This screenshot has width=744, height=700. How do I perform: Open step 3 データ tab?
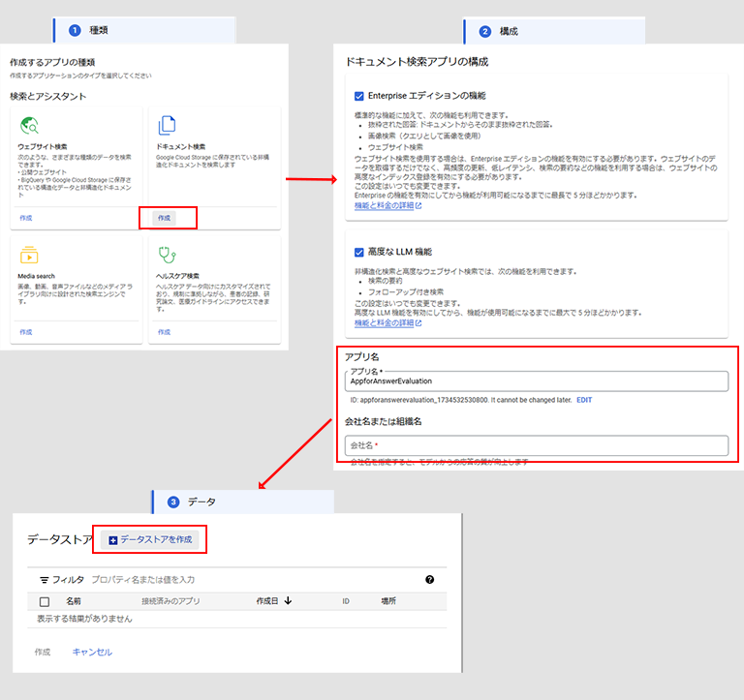(243, 502)
